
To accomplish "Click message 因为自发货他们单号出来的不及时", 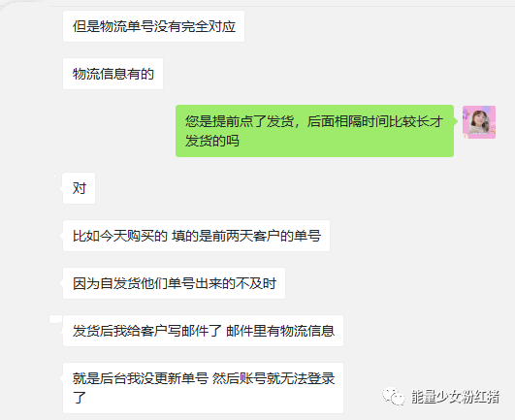I will [174, 283].
